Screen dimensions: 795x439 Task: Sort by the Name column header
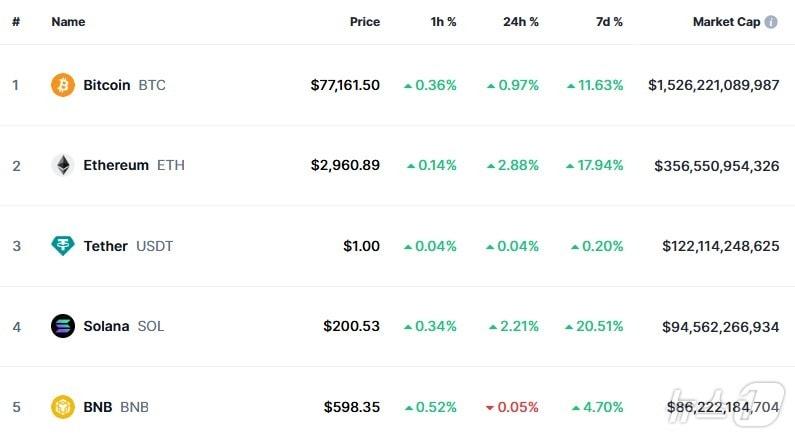coord(68,22)
